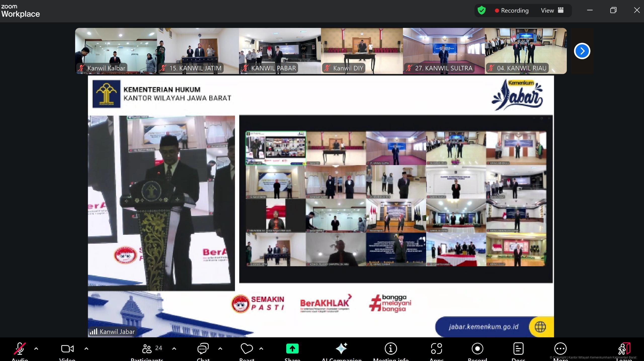Image resolution: width=644 pixels, height=361 pixels.
Task: Select Kanwil DIY video thumbnail
Action: pyautogui.click(x=362, y=51)
